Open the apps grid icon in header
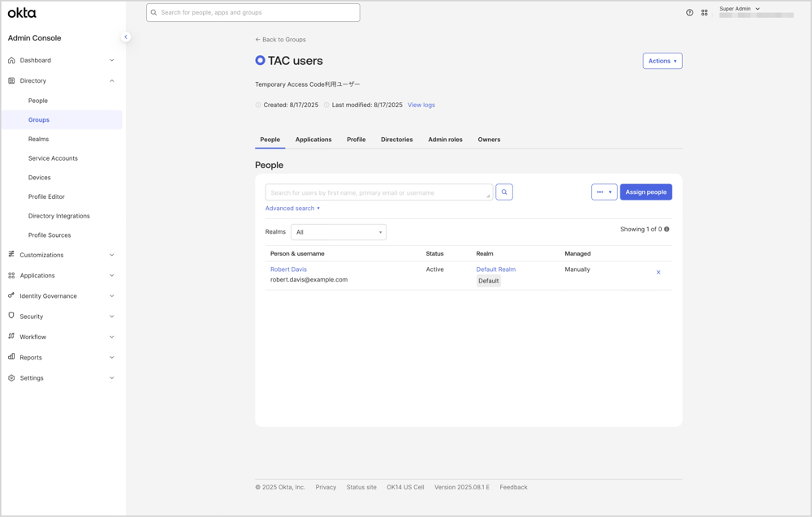The height and width of the screenshot is (517, 812). point(704,13)
